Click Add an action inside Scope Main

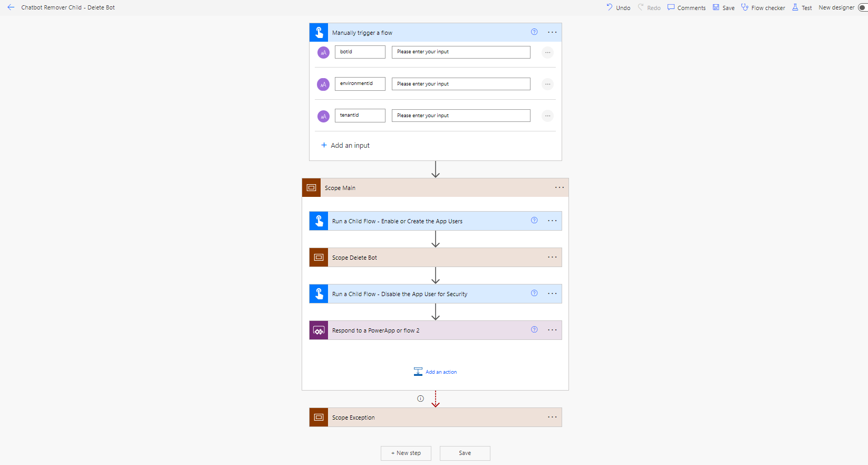click(436, 372)
